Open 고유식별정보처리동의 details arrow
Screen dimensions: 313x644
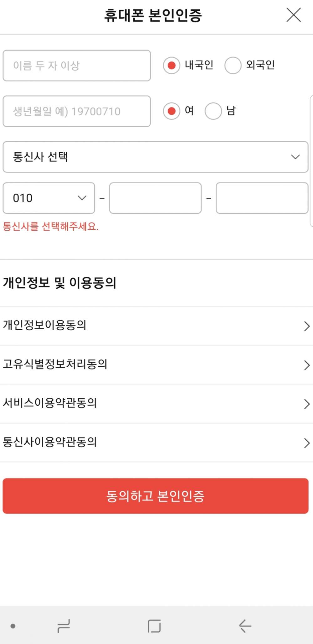point(307,365)
